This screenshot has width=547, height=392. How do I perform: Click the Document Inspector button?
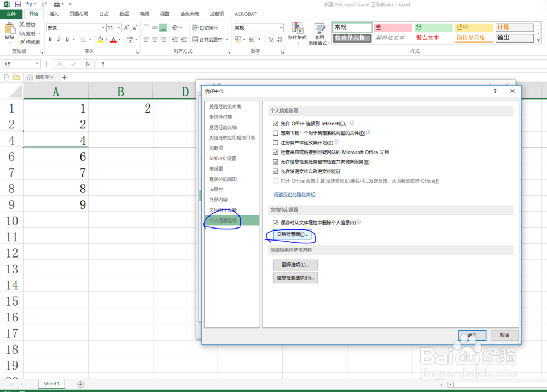[x=292, y=235]
